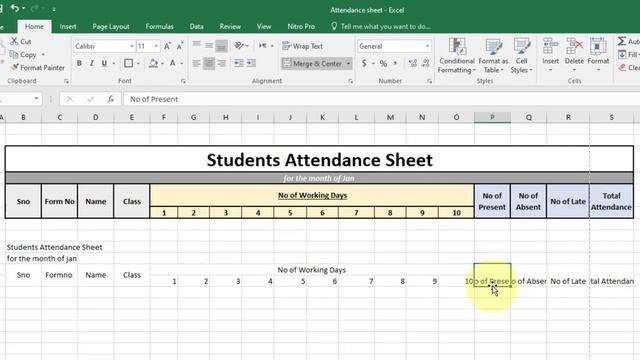Expand the Name Box dropdown
640x360 pixels.
pyautogui.click(x=36, y=99)
